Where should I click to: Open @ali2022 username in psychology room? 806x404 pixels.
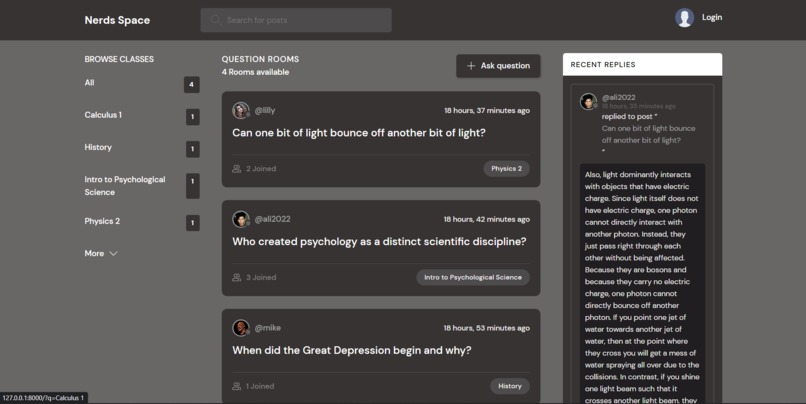pyautogui.click(x=272, y=219)
